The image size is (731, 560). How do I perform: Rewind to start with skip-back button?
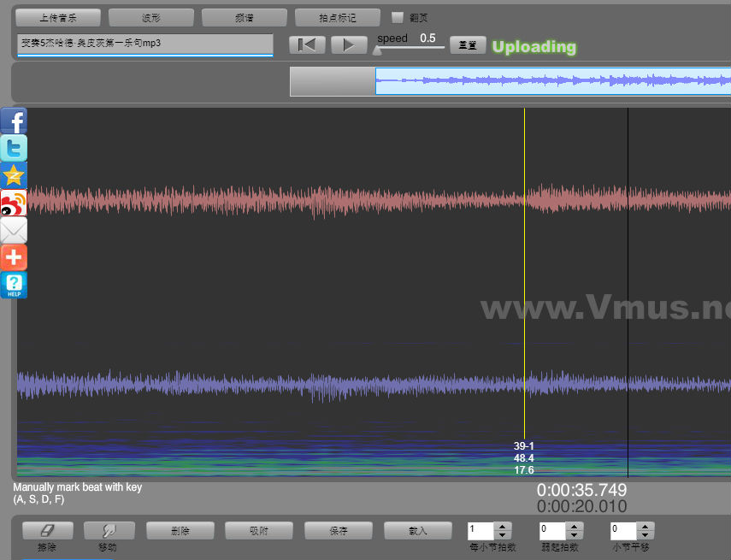tap(307, 45)
